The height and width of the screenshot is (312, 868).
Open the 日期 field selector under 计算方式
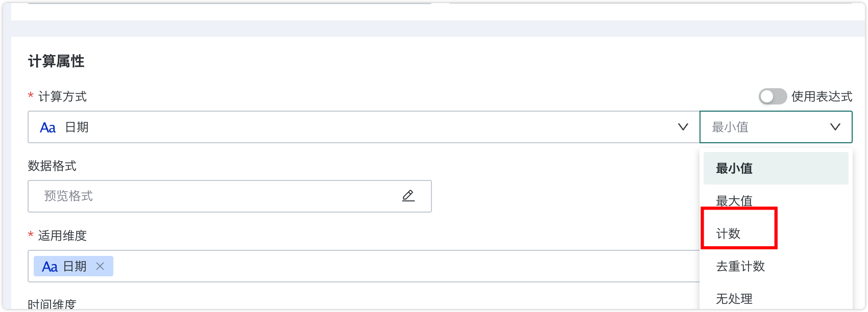[364, 127]
